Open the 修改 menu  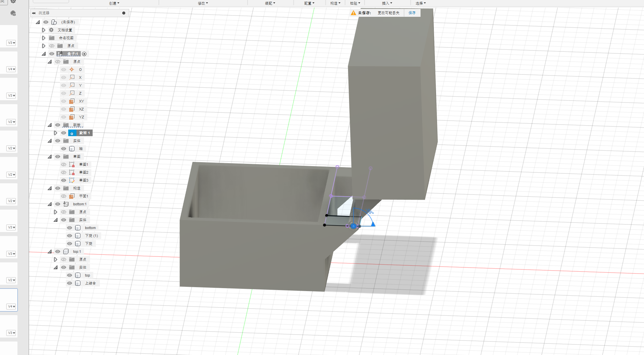(x=203, y=3)
